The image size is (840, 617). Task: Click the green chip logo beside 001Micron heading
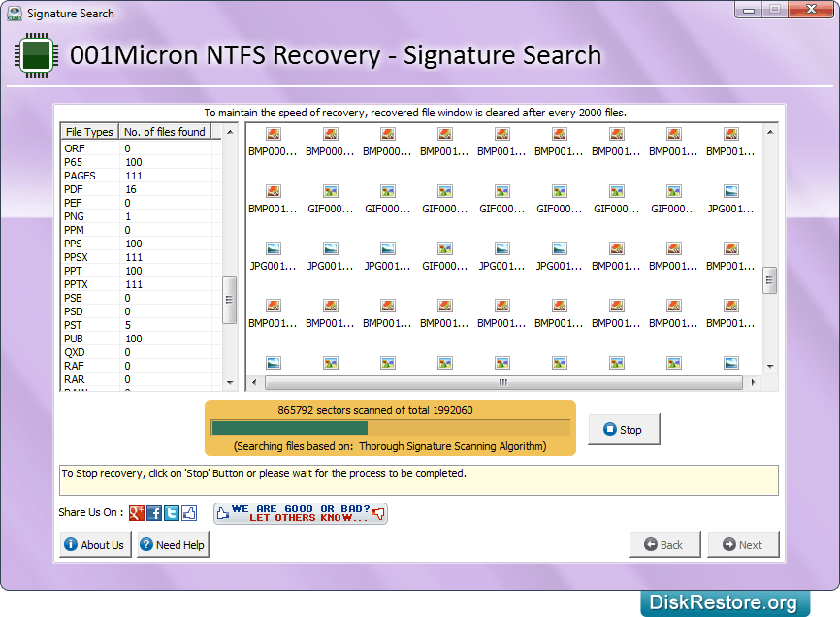click(37, 55)
